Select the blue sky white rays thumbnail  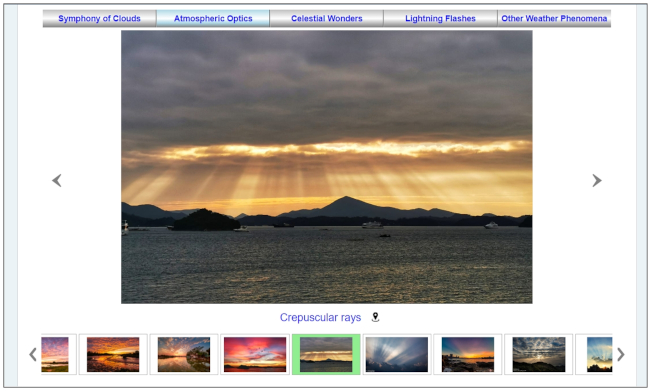point(397,355)
